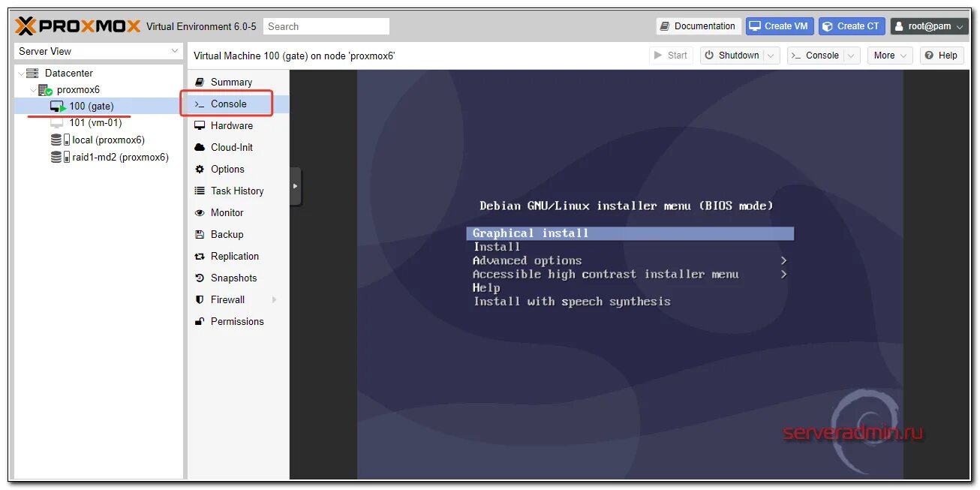This screenshot has width=980, height=490.
Task: Click the Help question mark icon
Action: 929,56
